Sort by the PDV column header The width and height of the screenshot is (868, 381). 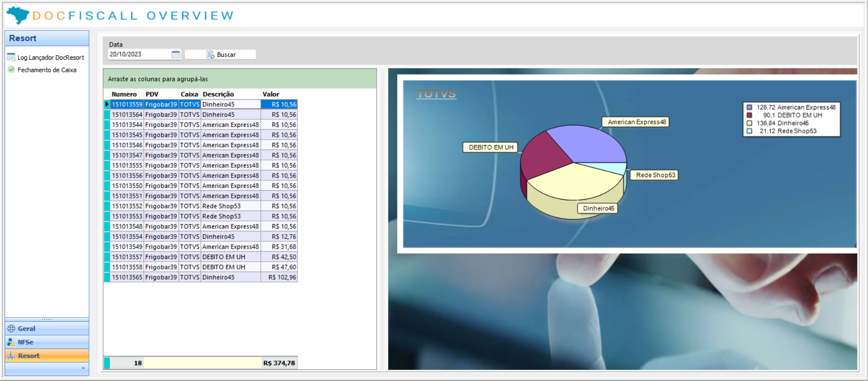[x=161, y=94]
